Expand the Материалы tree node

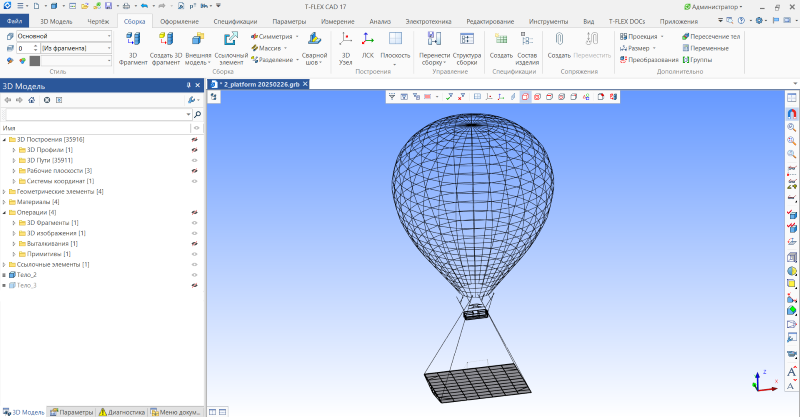point(5,202)
